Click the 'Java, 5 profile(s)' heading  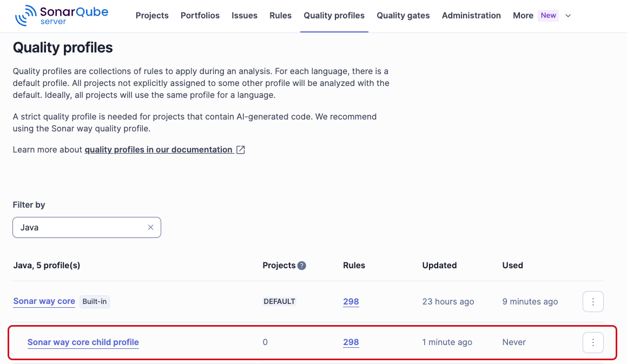click(x=47, y=266)
